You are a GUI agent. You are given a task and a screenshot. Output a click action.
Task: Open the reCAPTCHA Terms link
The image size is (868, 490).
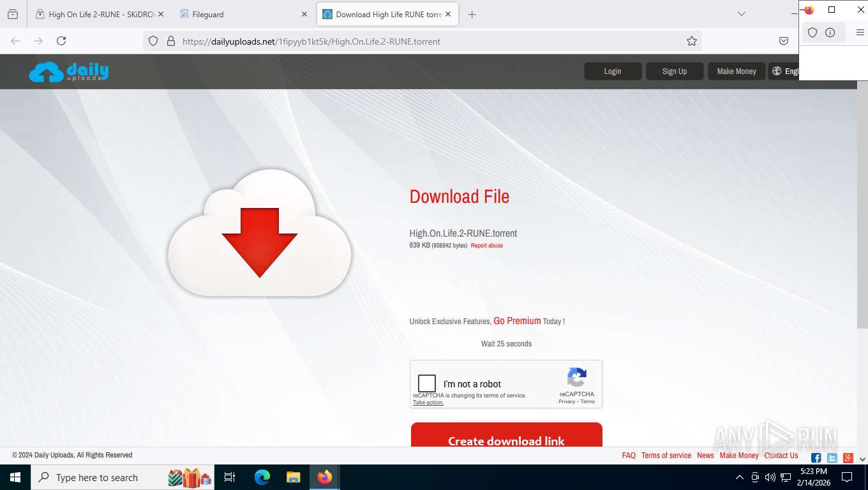588,401
